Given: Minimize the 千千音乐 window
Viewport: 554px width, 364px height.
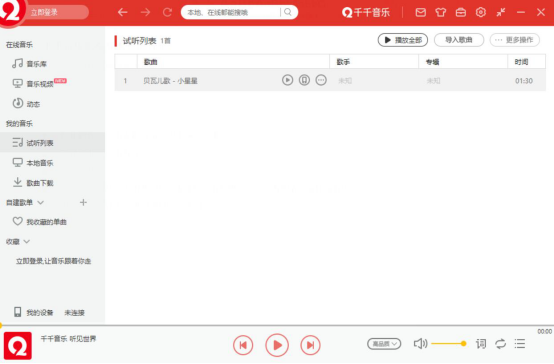Looking at the screenshot, I should click(521, 12).
